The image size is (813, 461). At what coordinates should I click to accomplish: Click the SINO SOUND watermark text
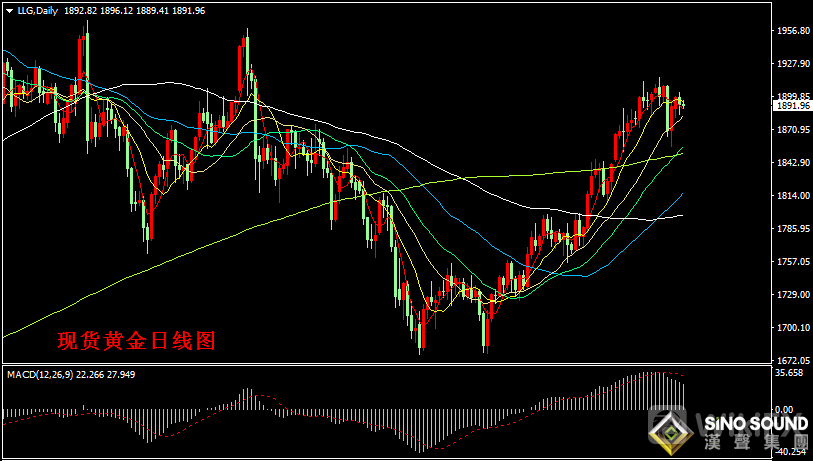pos(755,424)
